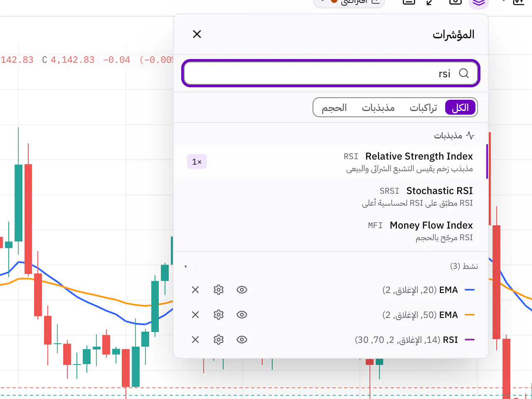Focus the indicator search field containing rsi

[331, 74]
